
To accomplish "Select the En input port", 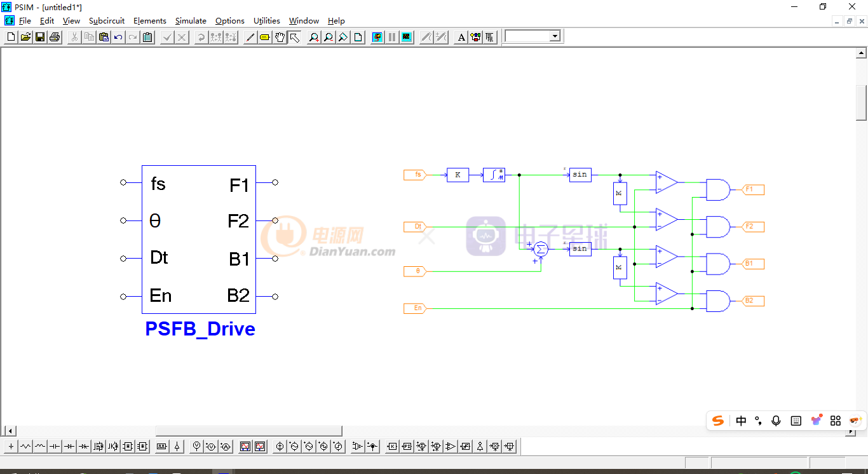I will [x=415, y=308].
